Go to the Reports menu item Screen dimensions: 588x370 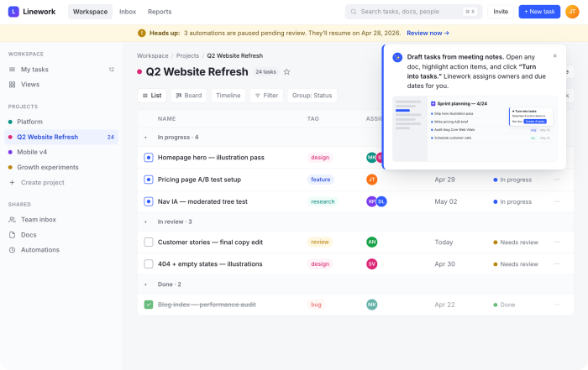(x=160, y=12)
